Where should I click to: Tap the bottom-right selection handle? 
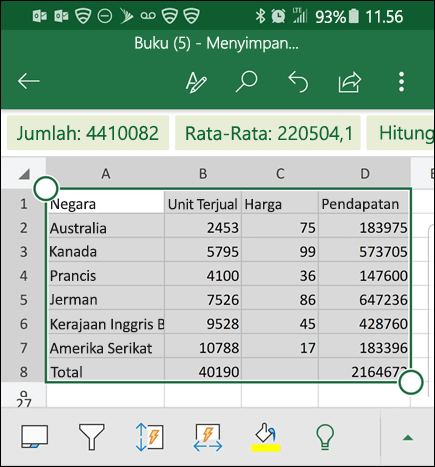tap(411, 382)
